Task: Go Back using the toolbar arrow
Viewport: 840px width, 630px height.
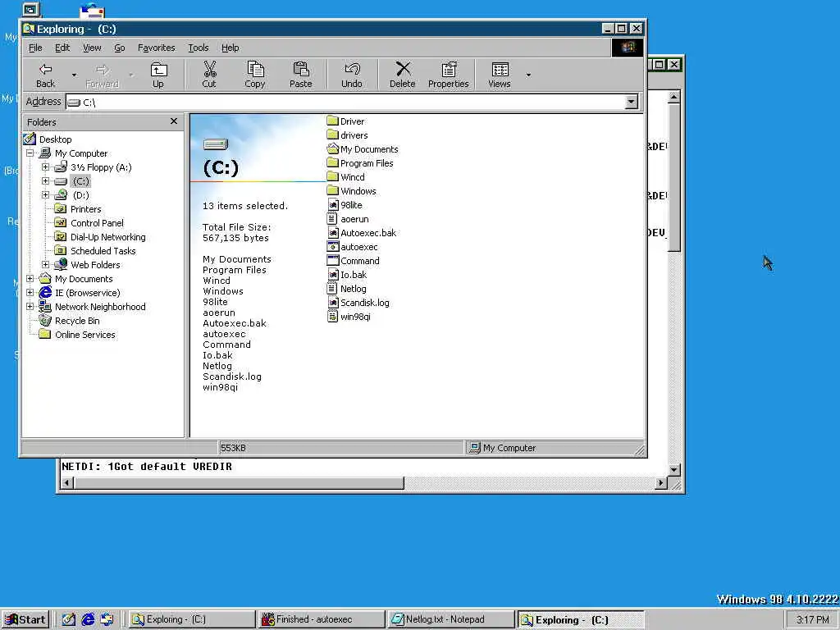Action: pyautogui.click(x=46, y=75)
